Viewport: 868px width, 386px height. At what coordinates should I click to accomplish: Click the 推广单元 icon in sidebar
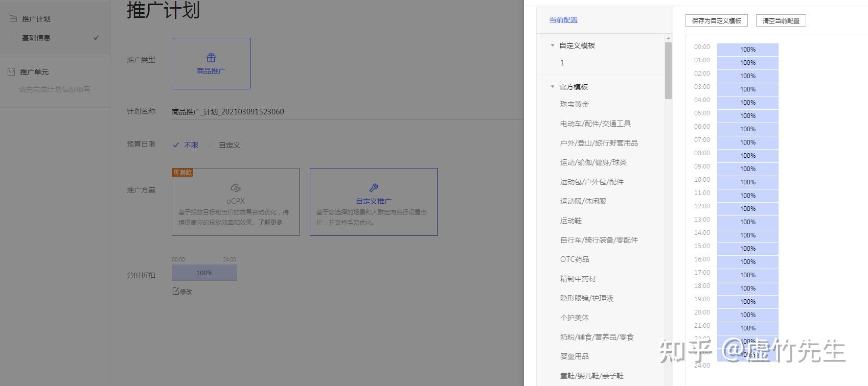click(11, 72)
